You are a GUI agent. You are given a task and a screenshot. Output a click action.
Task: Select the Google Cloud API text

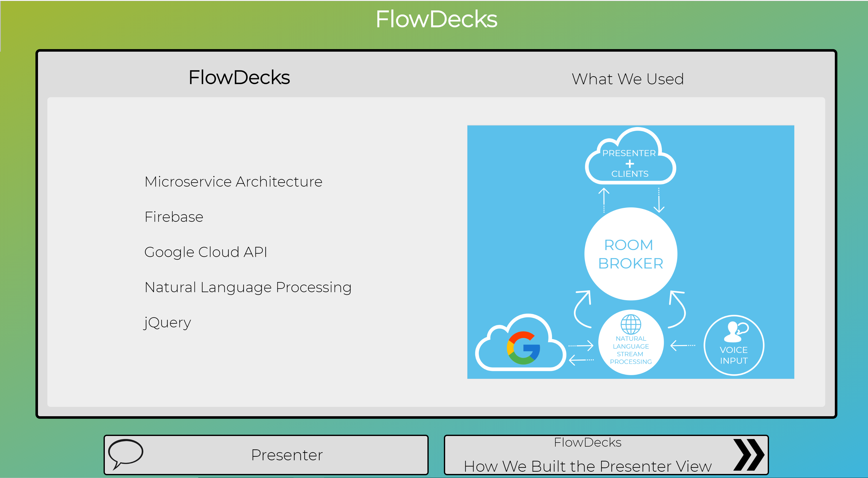[206, 252]
